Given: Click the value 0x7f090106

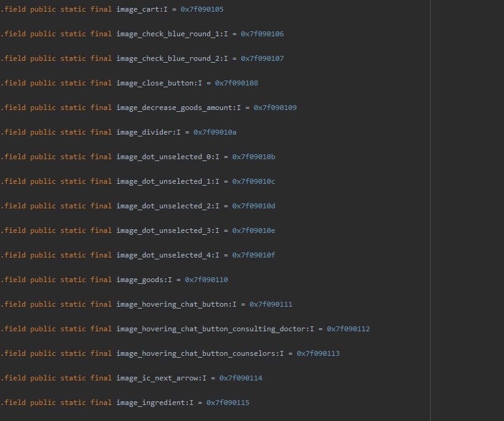Looking at the screenshot, I should click(x=262, y=34).
